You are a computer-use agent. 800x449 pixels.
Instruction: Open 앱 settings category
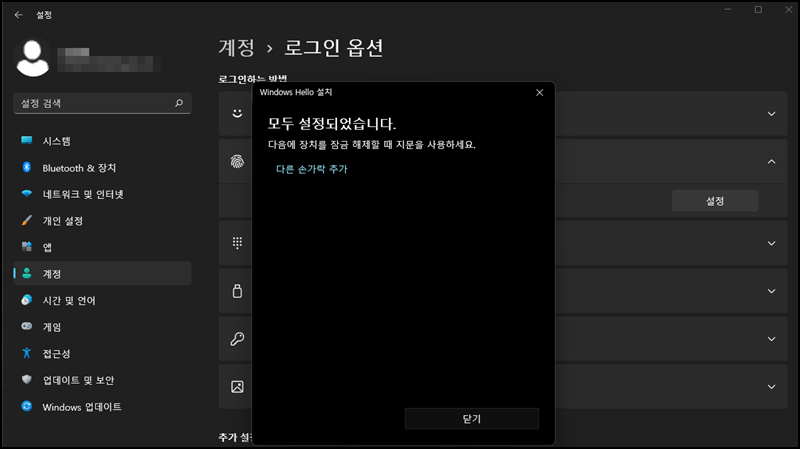point(102,247)
